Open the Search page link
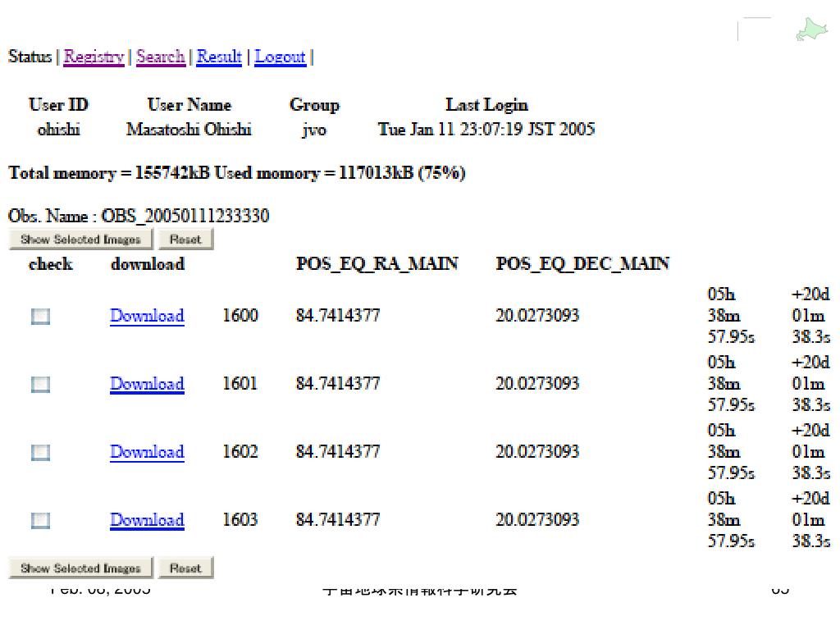 (x=161, y=57)
